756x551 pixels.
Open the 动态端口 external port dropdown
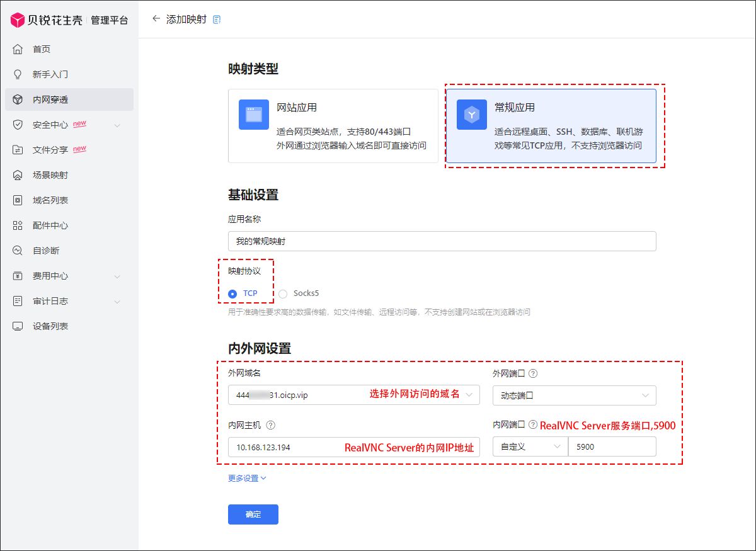pyautogui.click(x=575, y=395)
